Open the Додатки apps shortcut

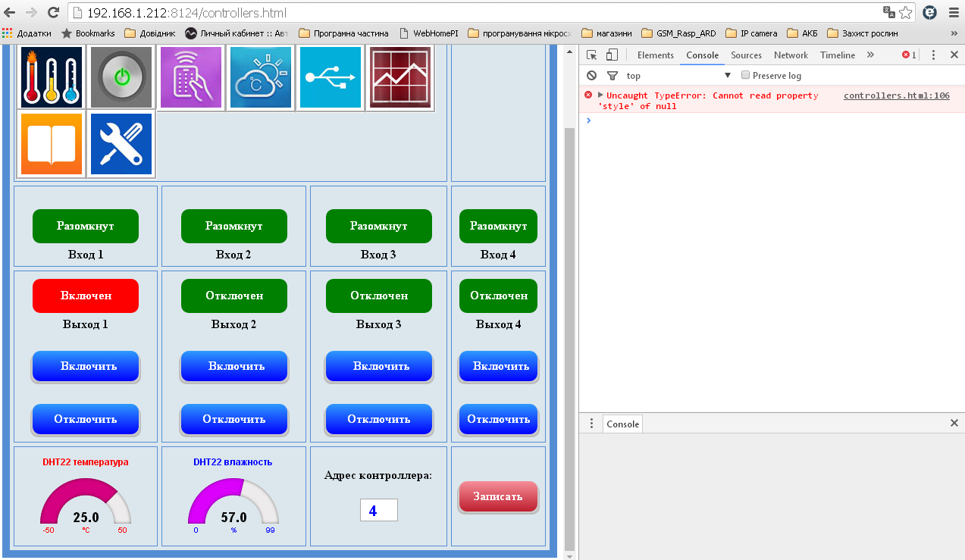click(x=27, y=33)
